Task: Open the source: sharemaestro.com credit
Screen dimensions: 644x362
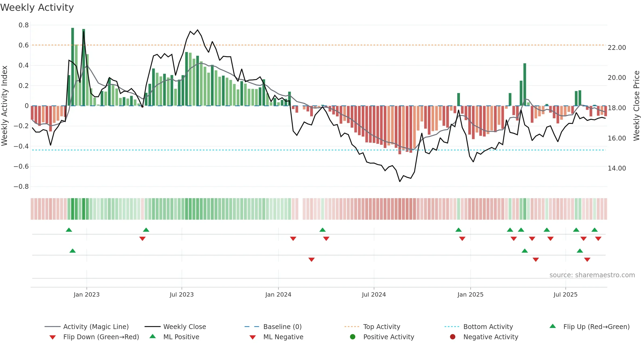Action: pyautogui.click(x=592, y=275)
